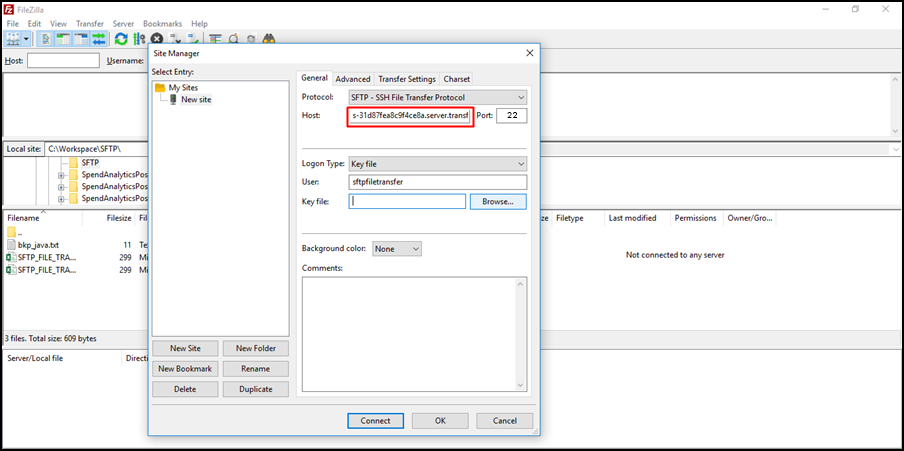Toggle message log display toolbar icon
Viewport: 904px width, 451px height.
click(x=46, y=39)
